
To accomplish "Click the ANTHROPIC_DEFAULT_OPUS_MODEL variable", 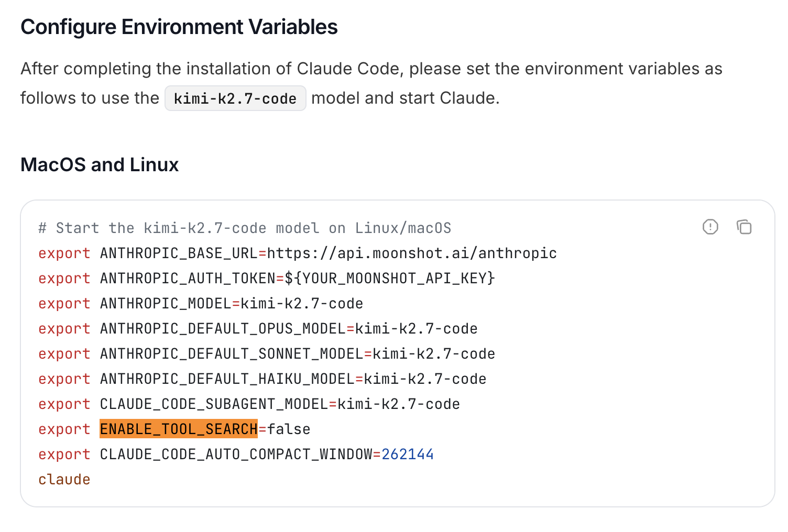I will (x=223, y=329).
